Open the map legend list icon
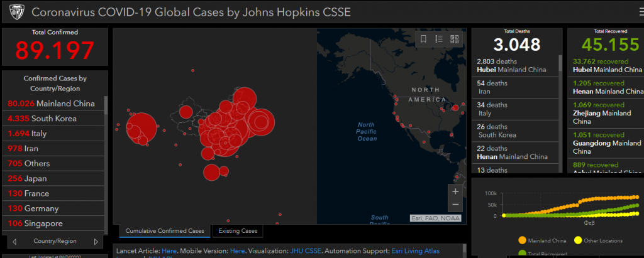The image size is (644, 258). point(439,40)
